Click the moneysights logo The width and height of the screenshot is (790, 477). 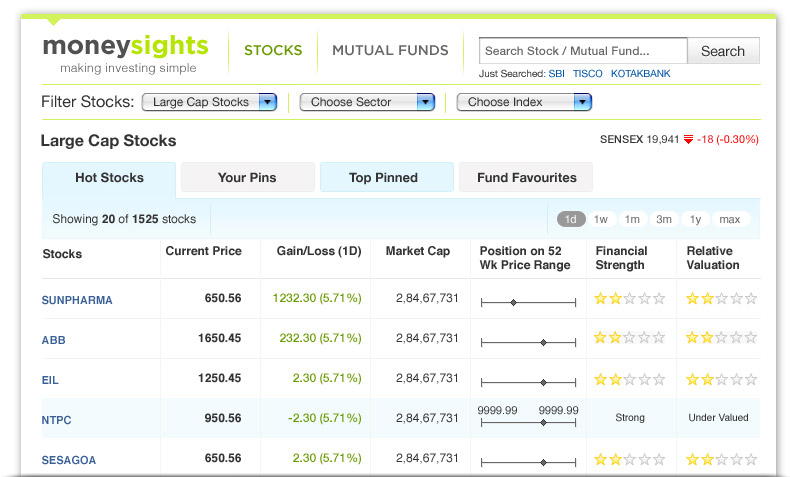pyautogui.click(x=125, y=53)
